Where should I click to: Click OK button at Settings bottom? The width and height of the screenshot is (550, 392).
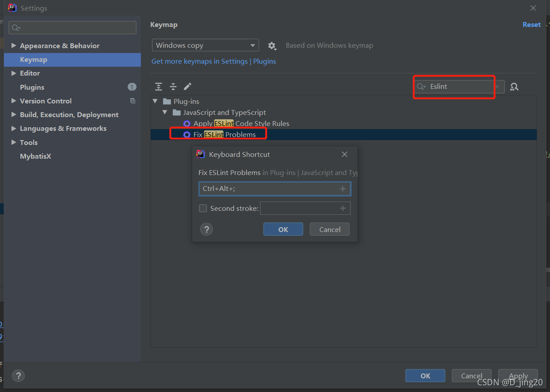point(425,376)
